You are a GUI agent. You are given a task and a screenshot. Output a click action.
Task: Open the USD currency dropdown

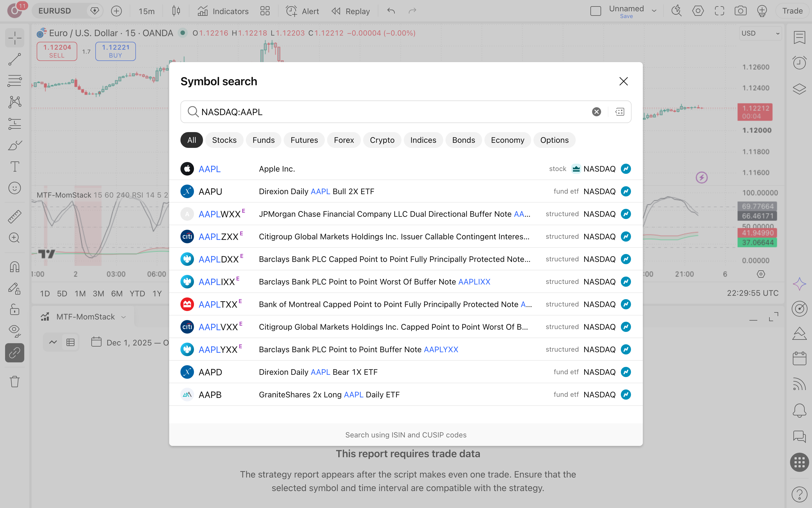(760, 33)
